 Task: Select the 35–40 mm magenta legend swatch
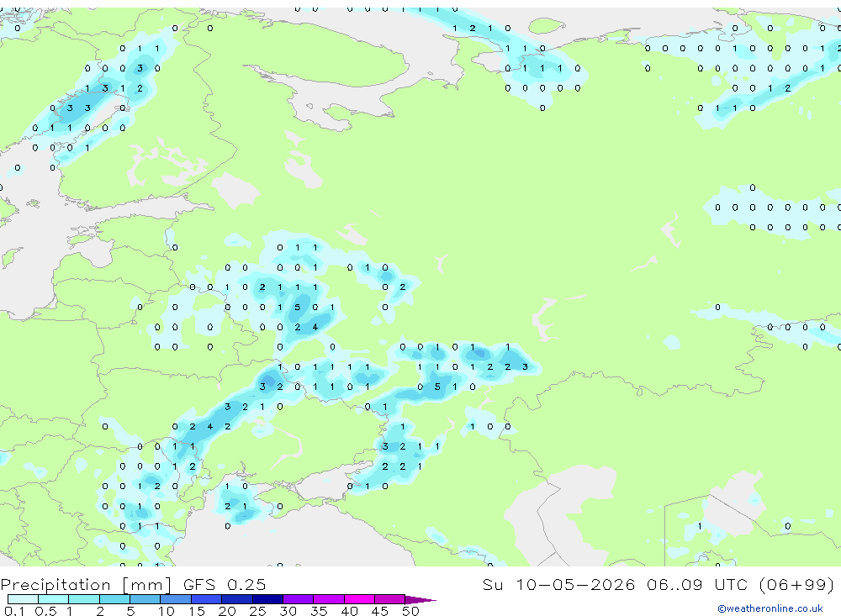click(x=328, y=599)
